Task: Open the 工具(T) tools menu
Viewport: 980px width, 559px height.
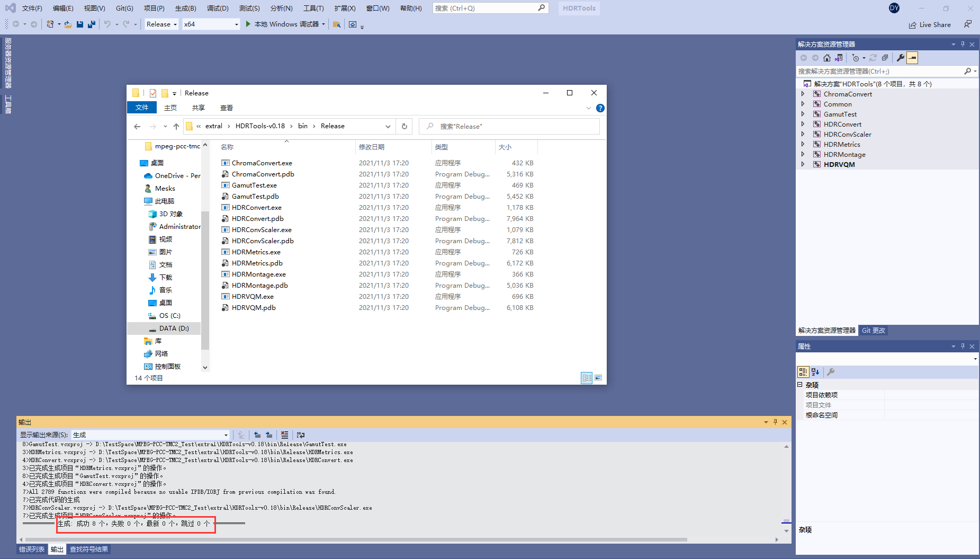Action: 313,8
